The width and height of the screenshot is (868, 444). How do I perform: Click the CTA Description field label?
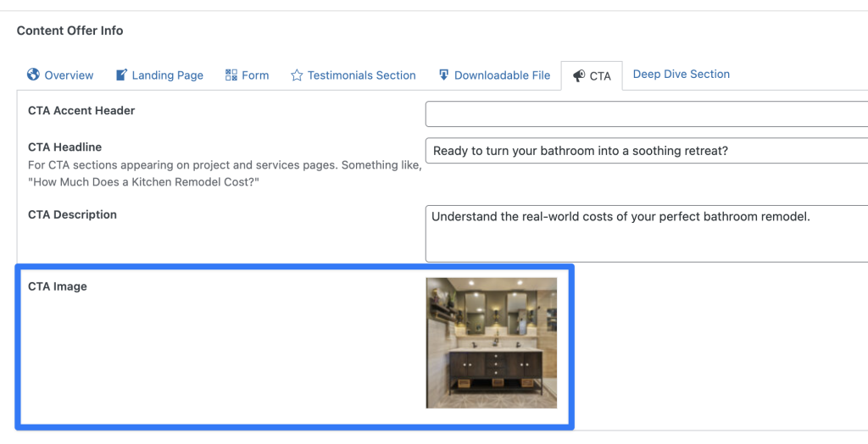(x=72, y=215)
